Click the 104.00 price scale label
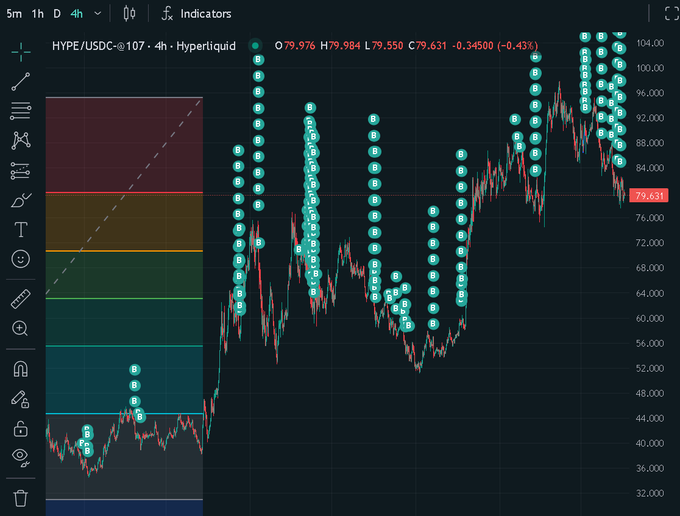The width and height of the screenshot is (680, 516). click(650, 43)
